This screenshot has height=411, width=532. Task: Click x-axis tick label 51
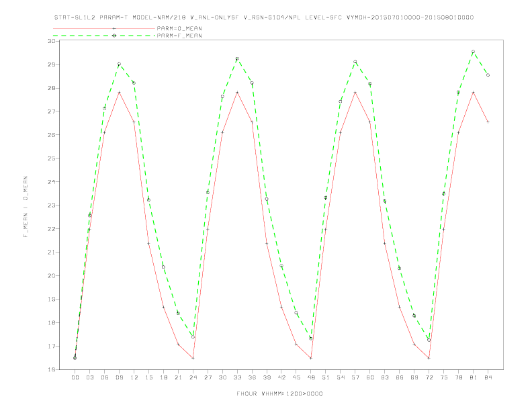coord(326,377)
